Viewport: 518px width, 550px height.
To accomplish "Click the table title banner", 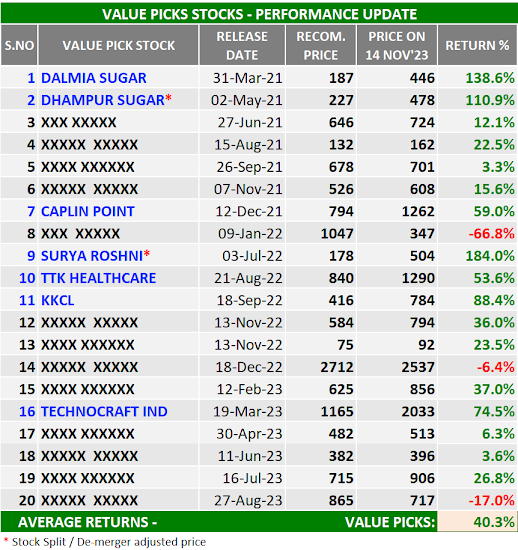I will pos(259,14).
